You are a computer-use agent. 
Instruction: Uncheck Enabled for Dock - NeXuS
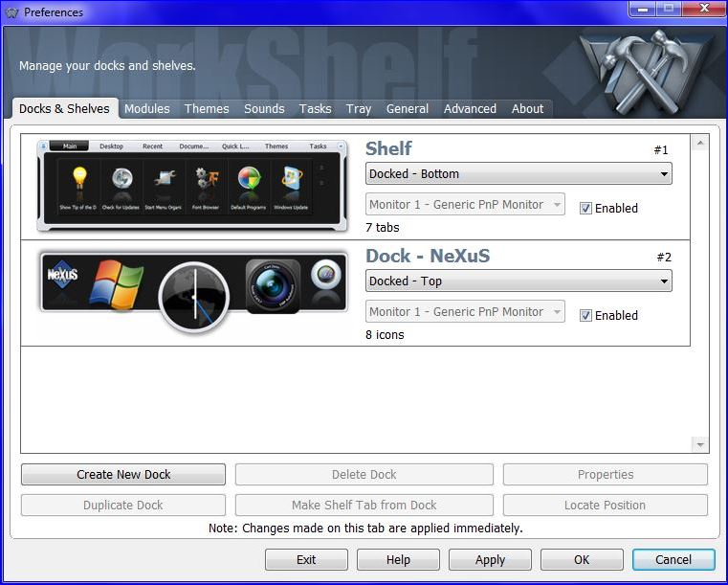click(x=585, y=316)
